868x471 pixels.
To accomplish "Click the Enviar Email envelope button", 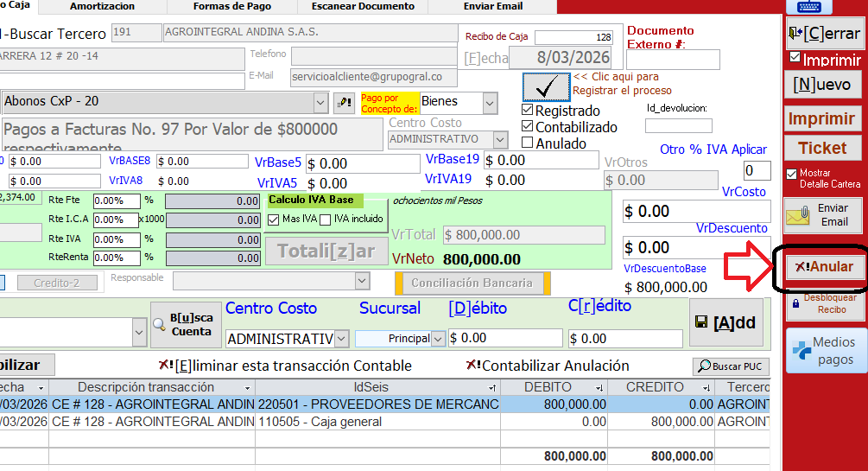I will pos(824,215).
